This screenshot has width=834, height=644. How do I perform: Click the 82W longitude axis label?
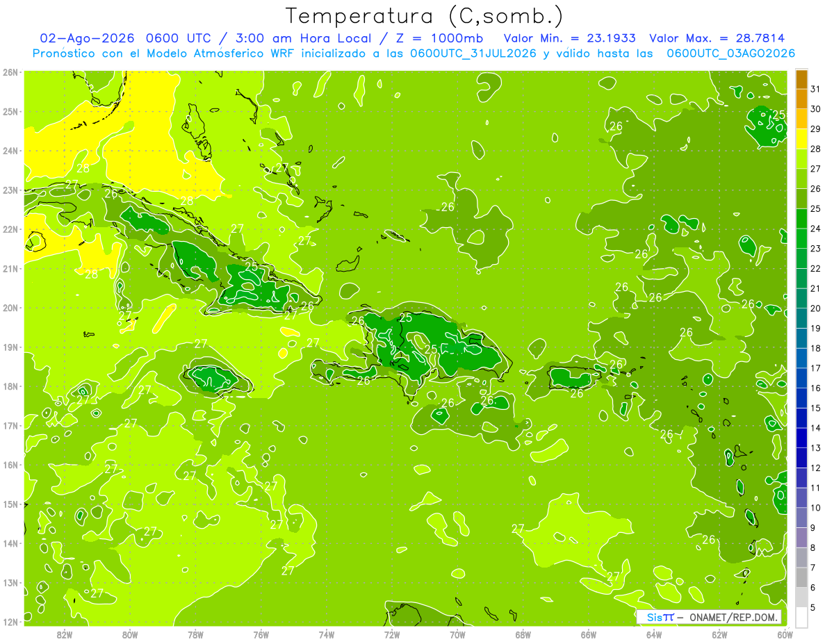64,634
